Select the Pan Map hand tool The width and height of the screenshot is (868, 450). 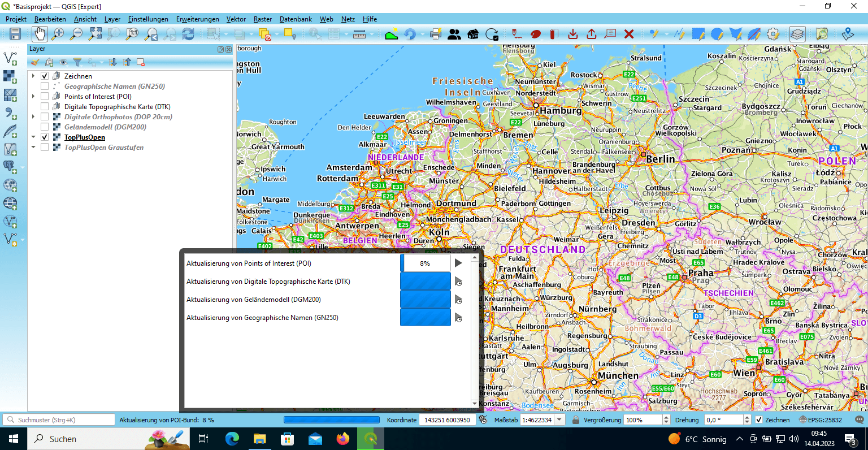(39, 34)
